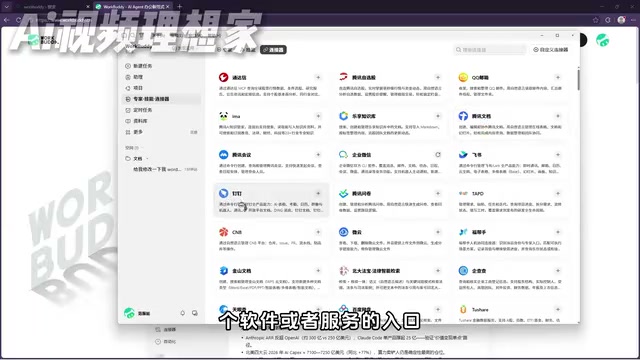Open notifications bell in sidebar footer

coord(182,313)
